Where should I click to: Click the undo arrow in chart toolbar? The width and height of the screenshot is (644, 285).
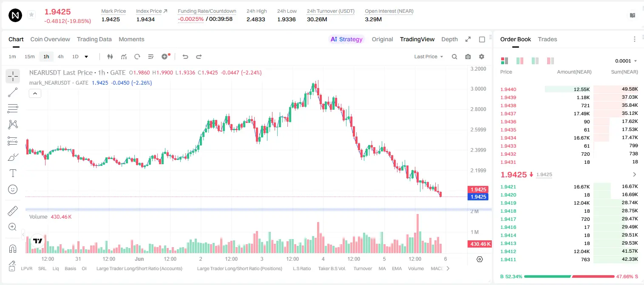(185, 57)
